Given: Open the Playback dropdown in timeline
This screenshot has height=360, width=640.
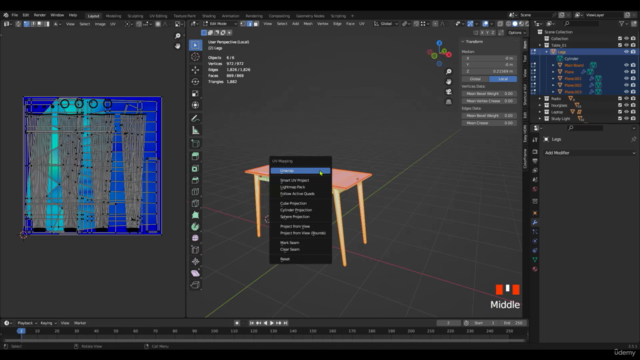Looking at the screenshot, I should (x=27, y=323).
